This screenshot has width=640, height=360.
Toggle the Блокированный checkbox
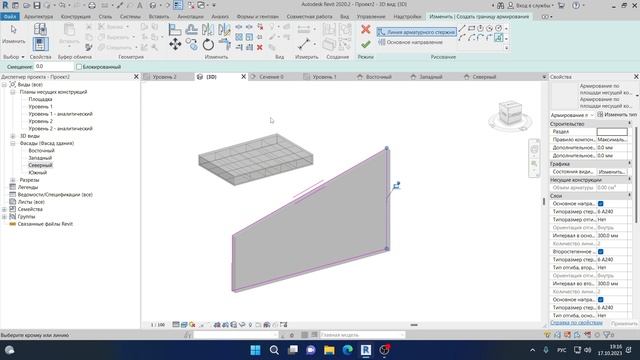(79, 67)
